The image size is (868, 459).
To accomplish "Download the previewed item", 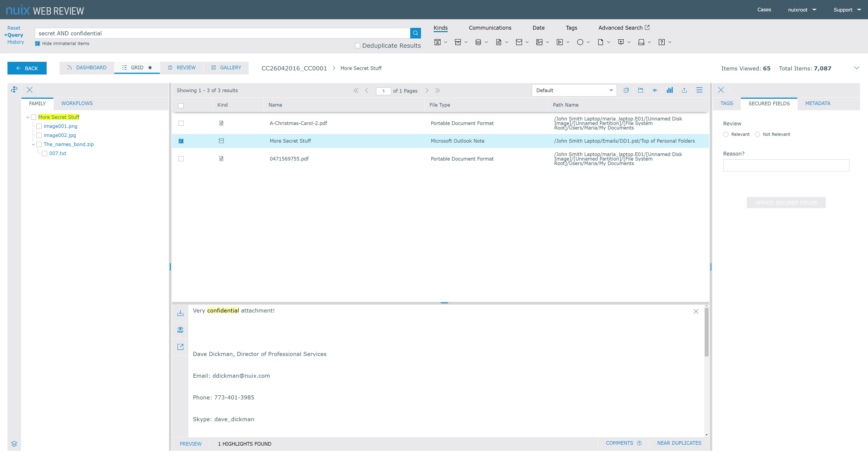I will pos(180,313).
